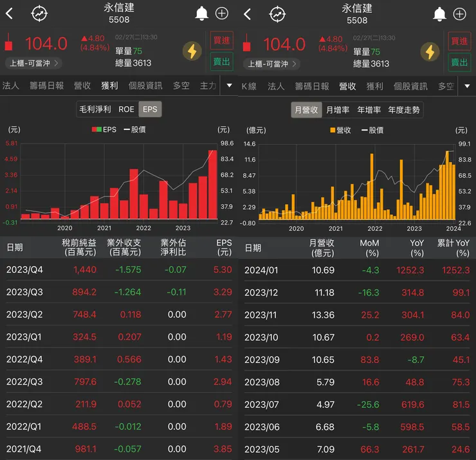The image size is (476, 460).
Task: Select 獲利 tab in left panel
Action: click(109, 86)
